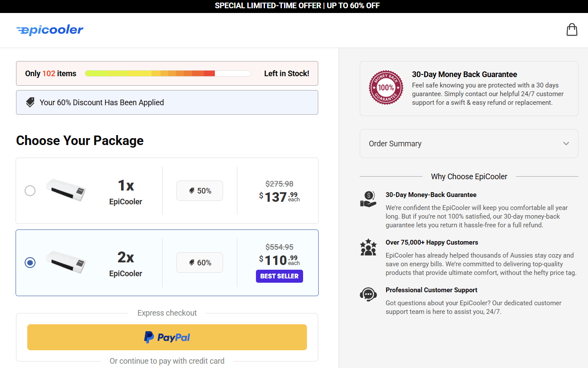Click the $137.99 each price
Viewport: 588px width, 368px height.
(279, 197)
